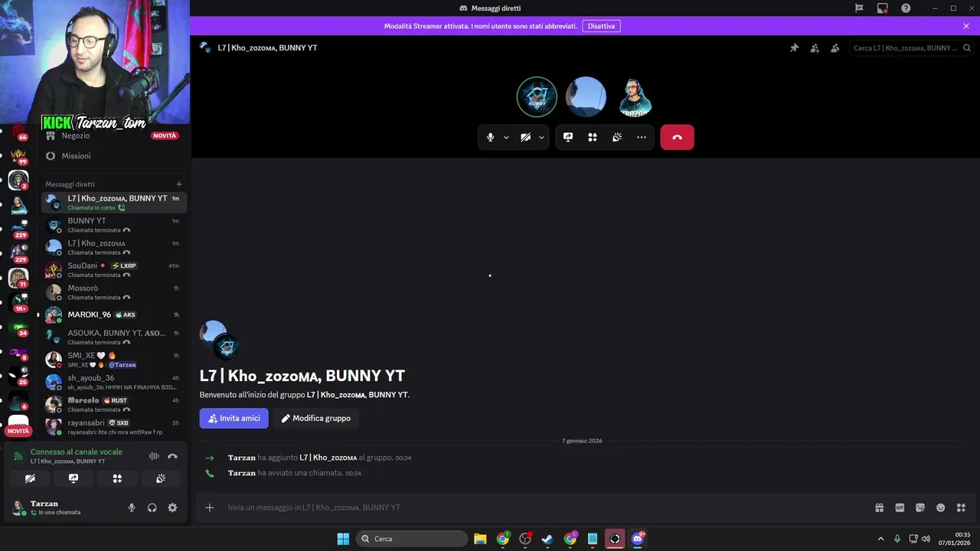Add friends to group icon in header
980x551 pixels.
815,47
